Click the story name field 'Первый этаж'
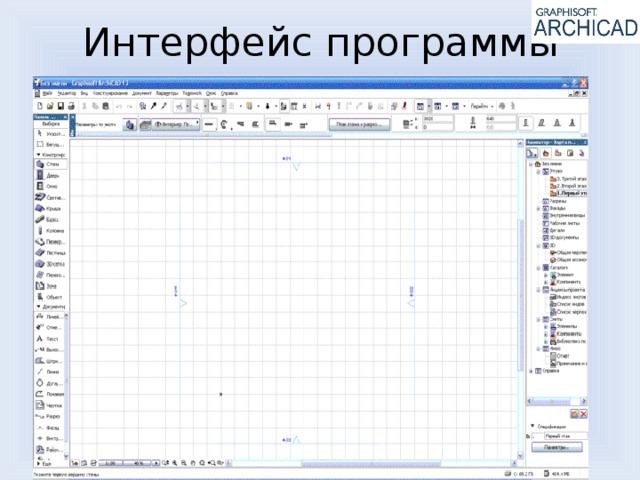The image size is (640, 480). coord(565,436)
